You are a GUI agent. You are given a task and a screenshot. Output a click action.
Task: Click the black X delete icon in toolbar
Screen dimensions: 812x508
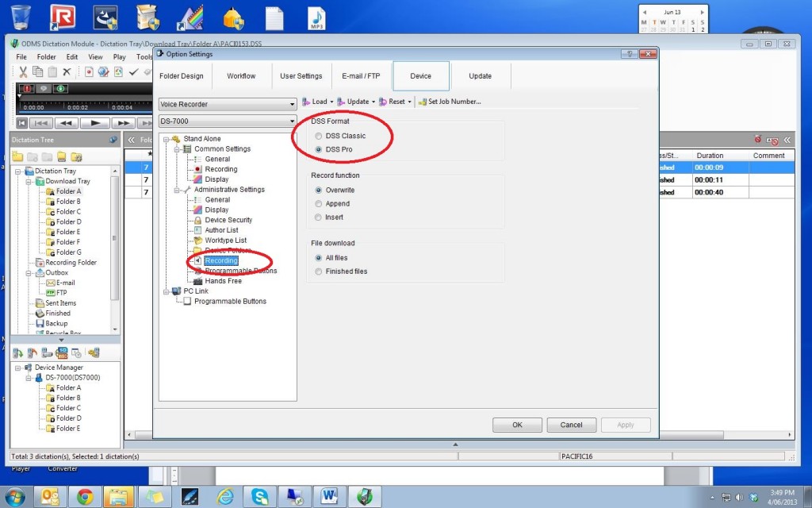tap(67, 72)
